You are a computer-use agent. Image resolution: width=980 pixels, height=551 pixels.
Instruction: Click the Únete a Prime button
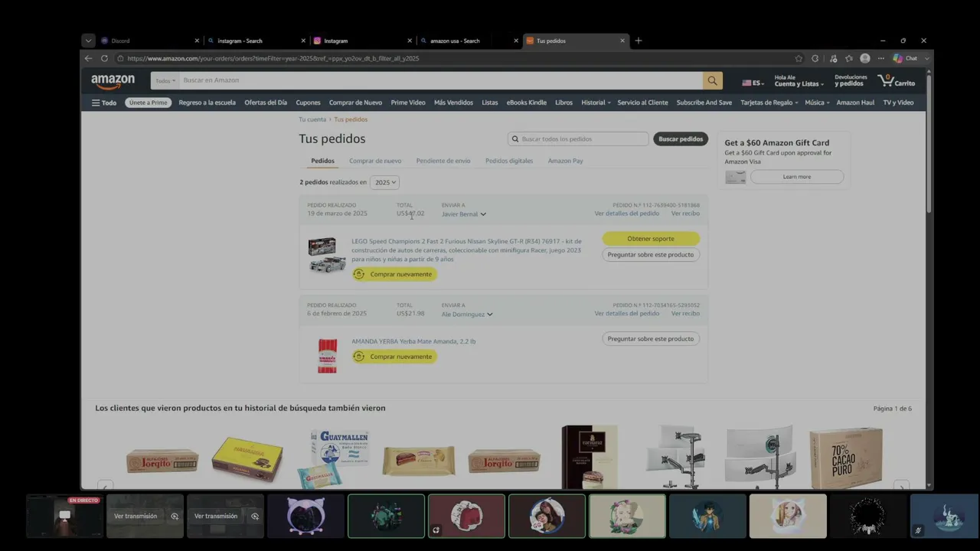pos(148,103)
